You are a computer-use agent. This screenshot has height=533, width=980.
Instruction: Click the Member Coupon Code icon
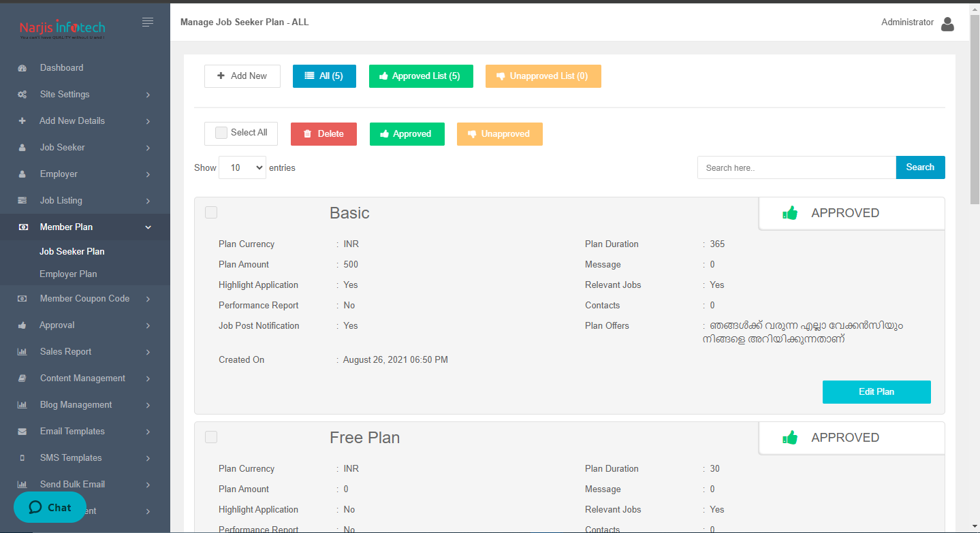(22, 299)
